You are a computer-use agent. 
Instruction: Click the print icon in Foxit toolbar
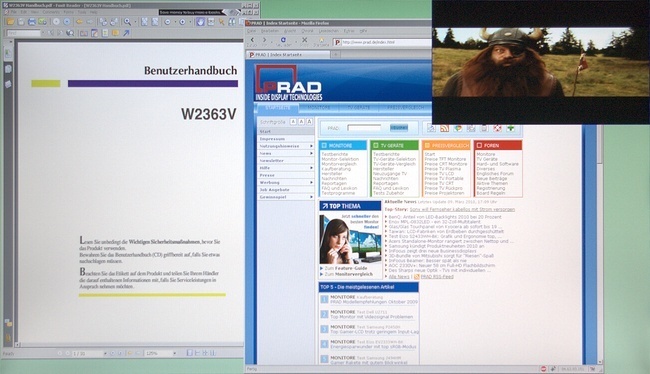click(x=32, y=22)
